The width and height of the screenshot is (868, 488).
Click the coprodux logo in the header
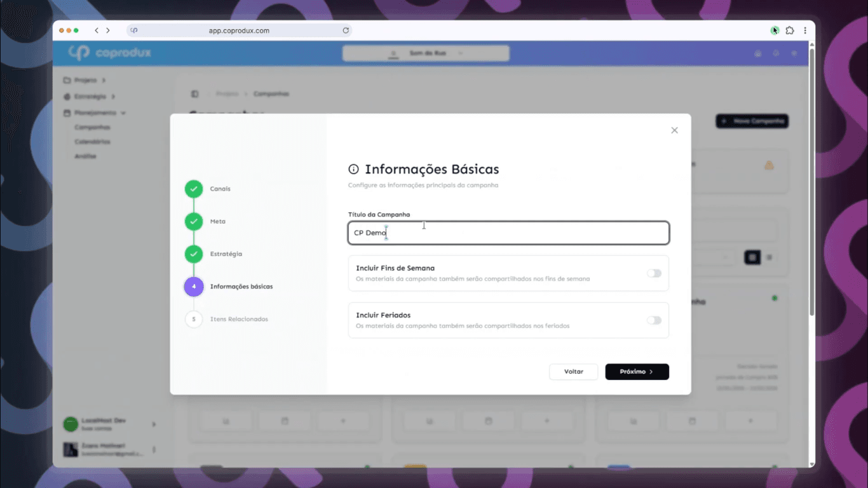(x=110, y=53)
